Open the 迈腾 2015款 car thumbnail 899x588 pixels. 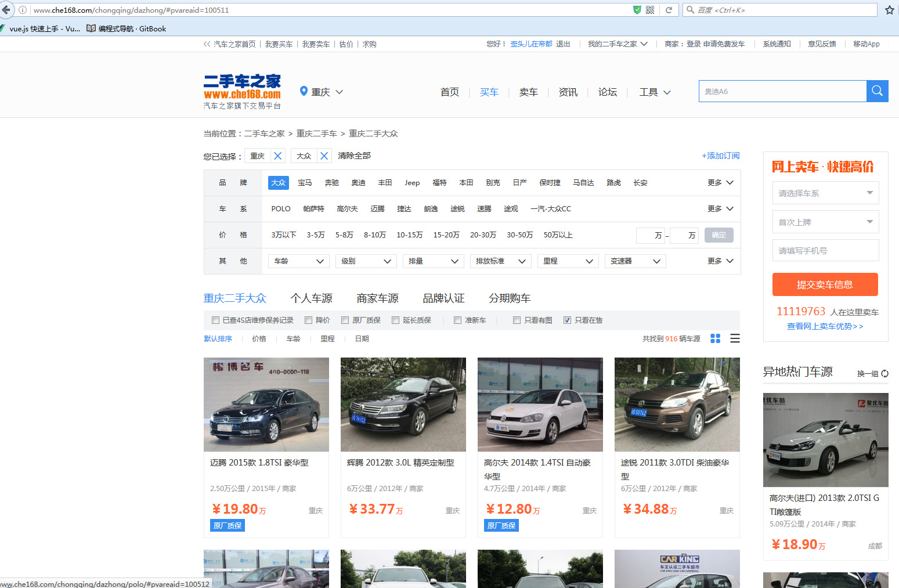click(266, 405)
